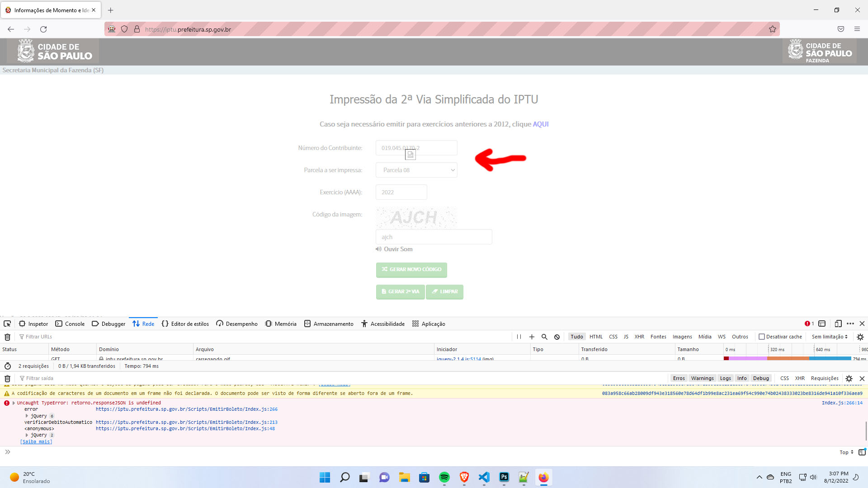Enable the Desativar cache checkbox
Screen dimensions: 868x488
click(762, 337)
